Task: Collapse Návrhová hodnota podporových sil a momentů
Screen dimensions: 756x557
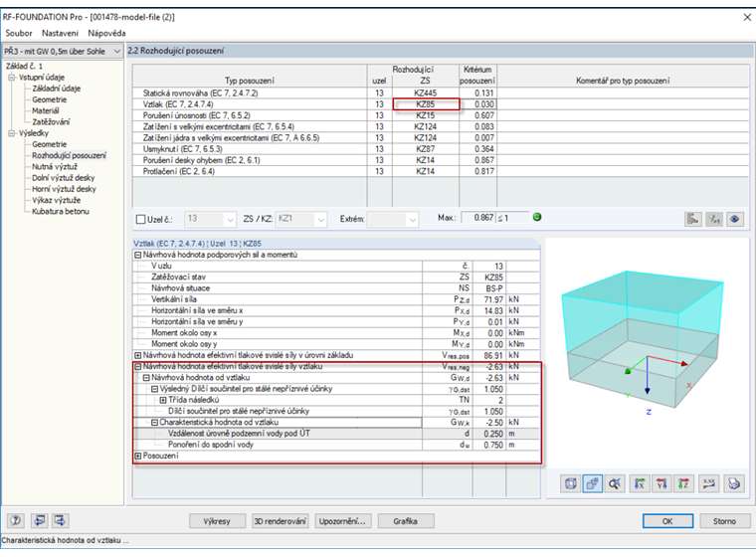Action: pos(138,255)
